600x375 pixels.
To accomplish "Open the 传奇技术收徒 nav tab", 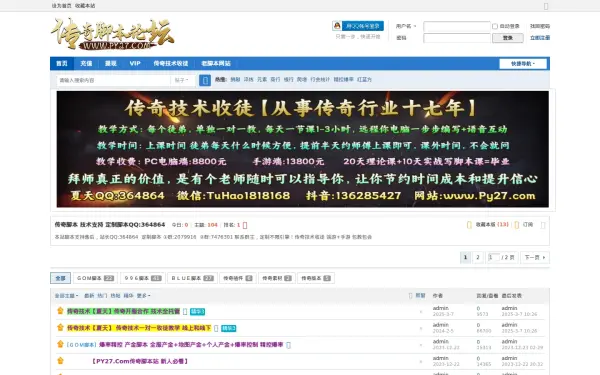I will tap(171, 64).
